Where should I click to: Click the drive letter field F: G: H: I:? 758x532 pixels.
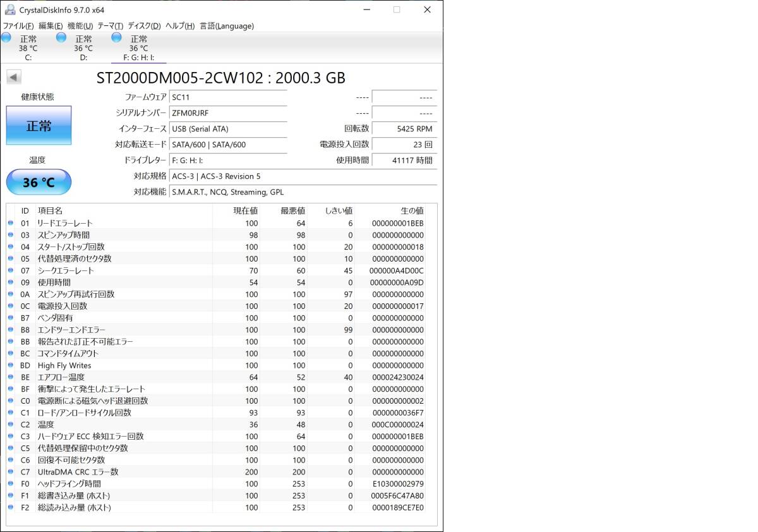point(228,160)
